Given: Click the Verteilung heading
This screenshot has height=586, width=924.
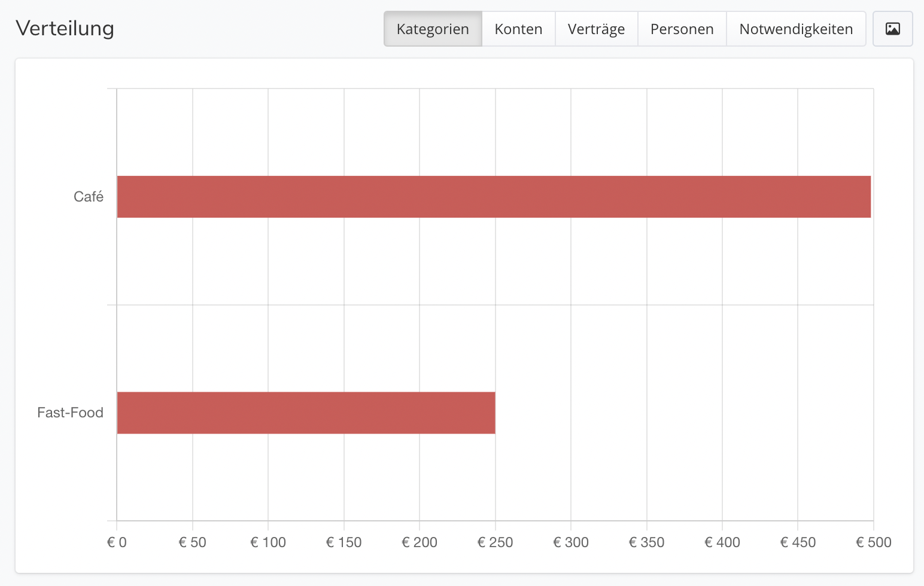Looking at the screenshot, I should (x=65, y=28).
